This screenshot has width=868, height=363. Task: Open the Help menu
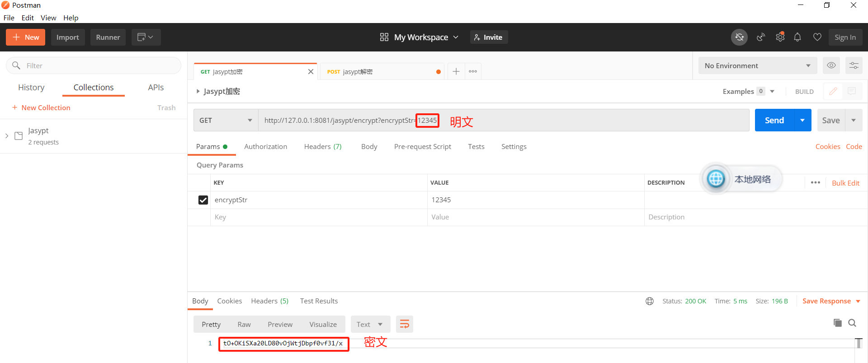(x=71, y=18)
